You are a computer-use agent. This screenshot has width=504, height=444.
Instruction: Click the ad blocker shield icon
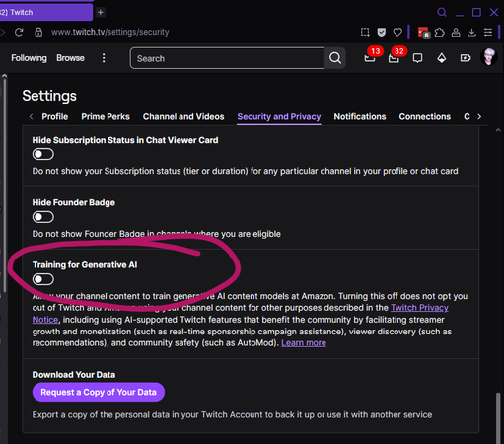pos(382,32)
